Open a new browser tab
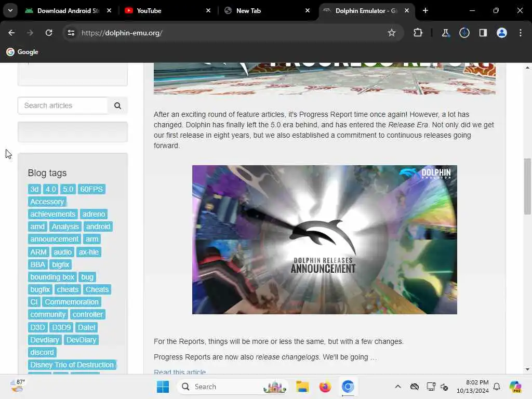 [425, 10]
